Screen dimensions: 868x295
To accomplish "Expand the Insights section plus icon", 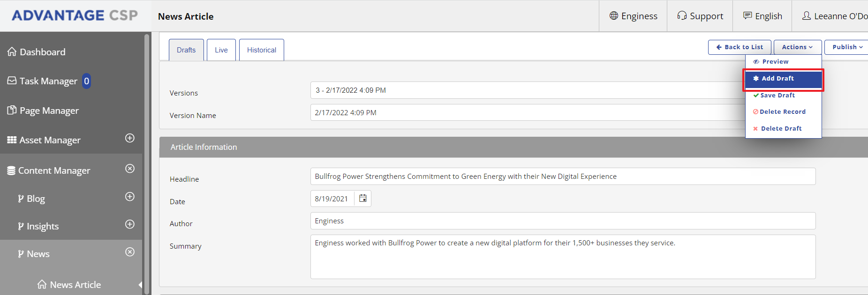I will point(130,224).
